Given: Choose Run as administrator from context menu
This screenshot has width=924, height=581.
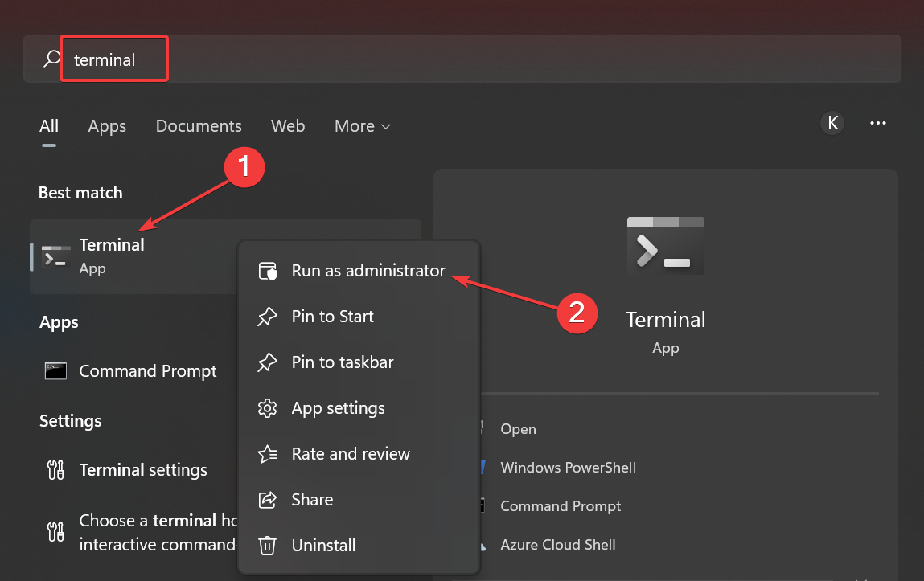Looking at the screenshot, I should pos(368,271).
